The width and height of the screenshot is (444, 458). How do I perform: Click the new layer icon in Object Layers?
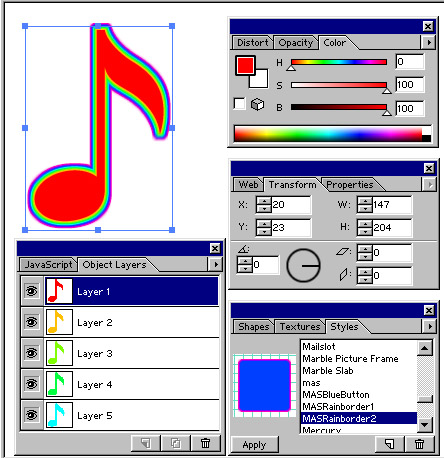coord(146,443)
